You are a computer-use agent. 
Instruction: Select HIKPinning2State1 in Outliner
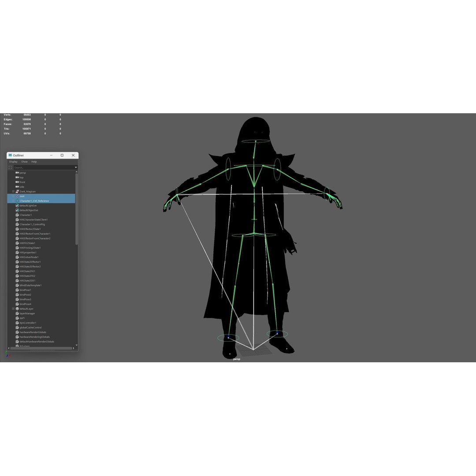tap(30, 248)
